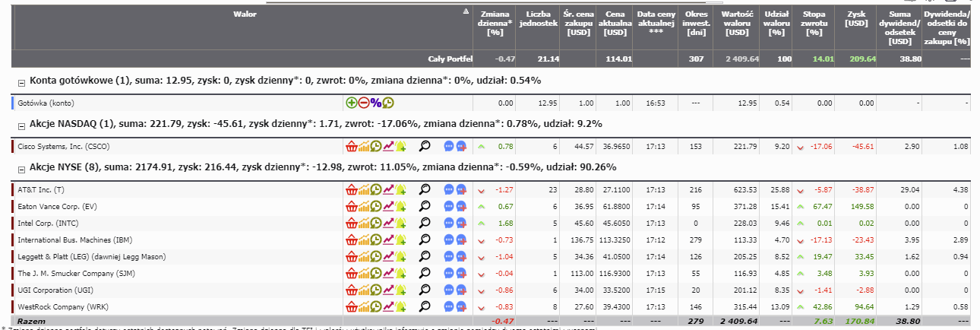Sort by Cena aktualna column header
Screen dimensions: 980x330
[615, 24]
